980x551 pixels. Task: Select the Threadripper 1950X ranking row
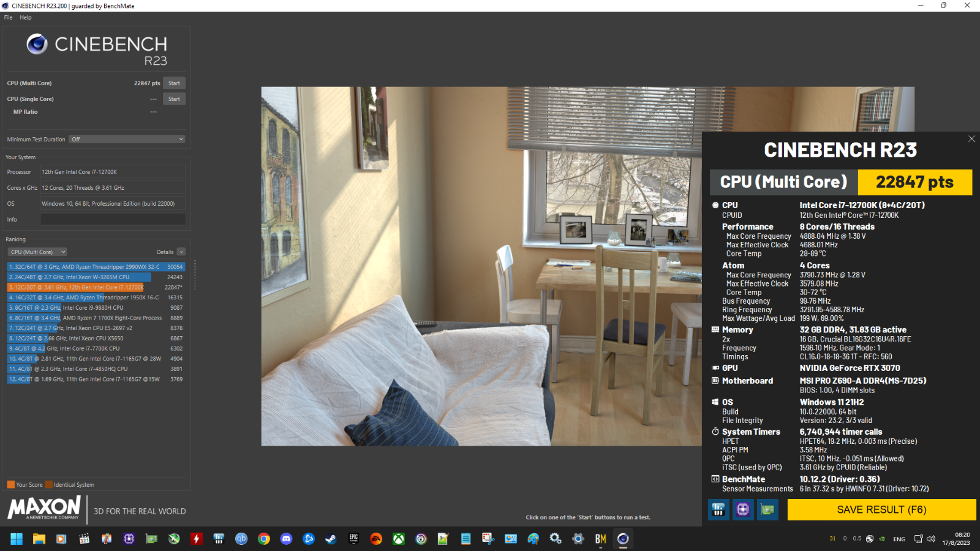(x=96, y=298)
